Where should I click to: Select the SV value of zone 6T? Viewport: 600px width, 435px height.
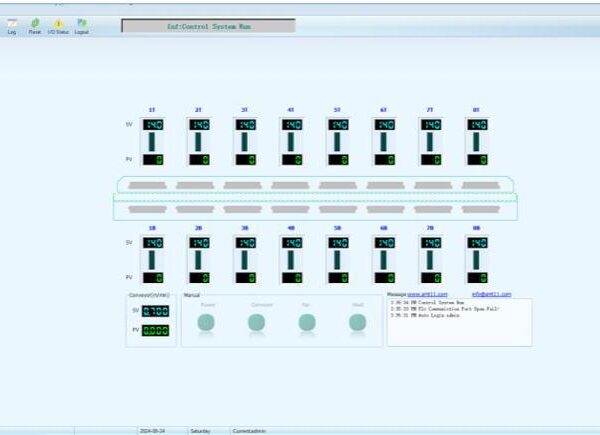click(x=385, y=125)
